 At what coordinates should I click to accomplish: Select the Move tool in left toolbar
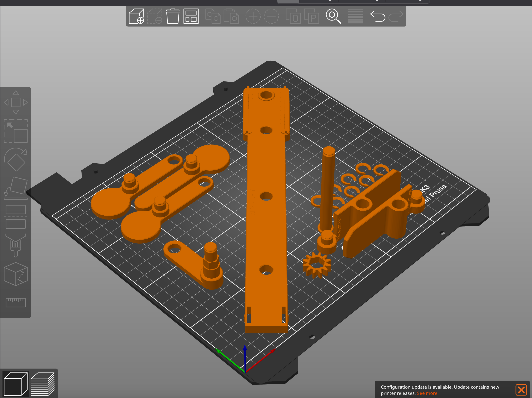pos(16,102)
